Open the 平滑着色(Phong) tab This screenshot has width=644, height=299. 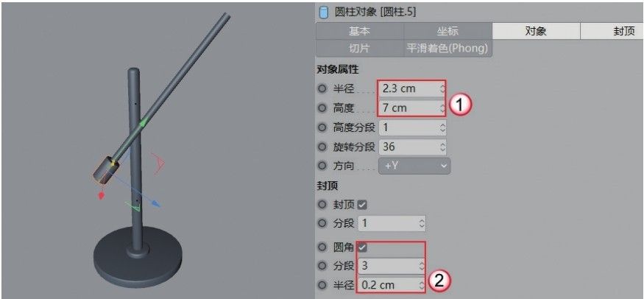[x=447, y=48]
